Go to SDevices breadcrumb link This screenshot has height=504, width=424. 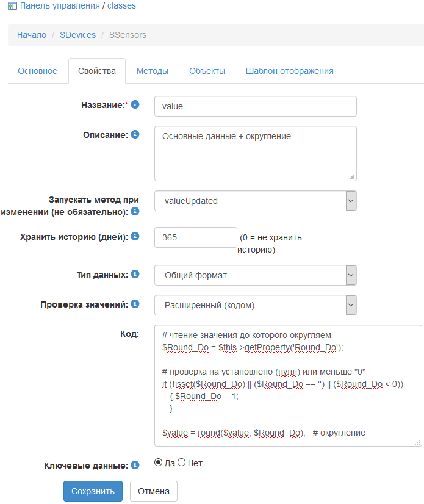point(77,35)
